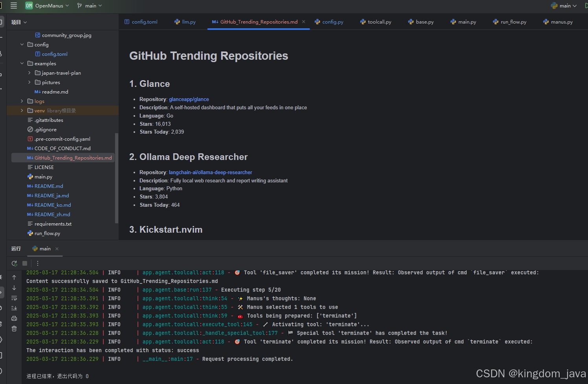The width and height of the screenshot is (588, 384).
Task: Open config.toml in the project tree
Action: (x=51, y=54)
